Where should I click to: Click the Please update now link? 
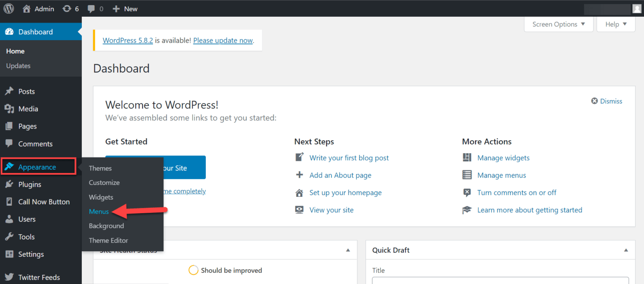pyautogui.click(x=223, y=41)
